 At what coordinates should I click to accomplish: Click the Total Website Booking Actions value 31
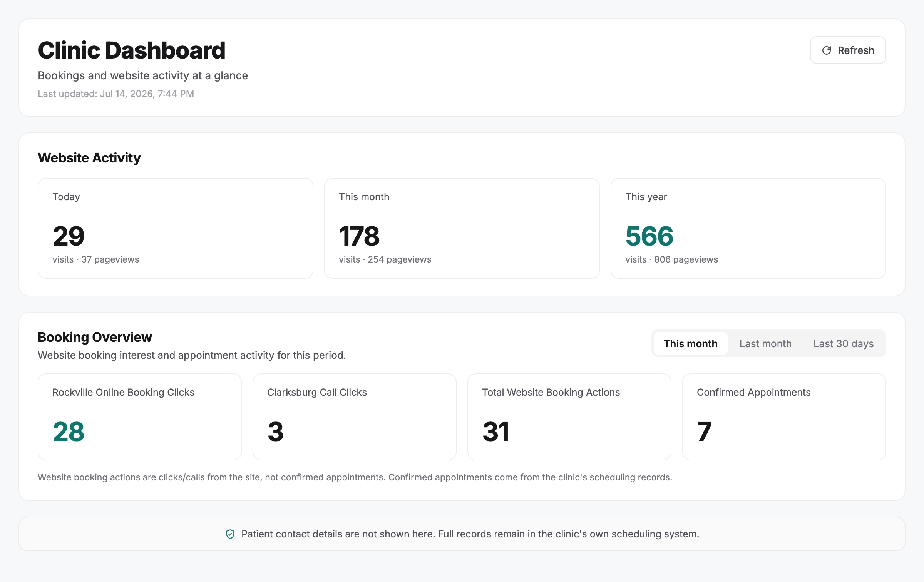pyautogui.click(x=496, y=431)
